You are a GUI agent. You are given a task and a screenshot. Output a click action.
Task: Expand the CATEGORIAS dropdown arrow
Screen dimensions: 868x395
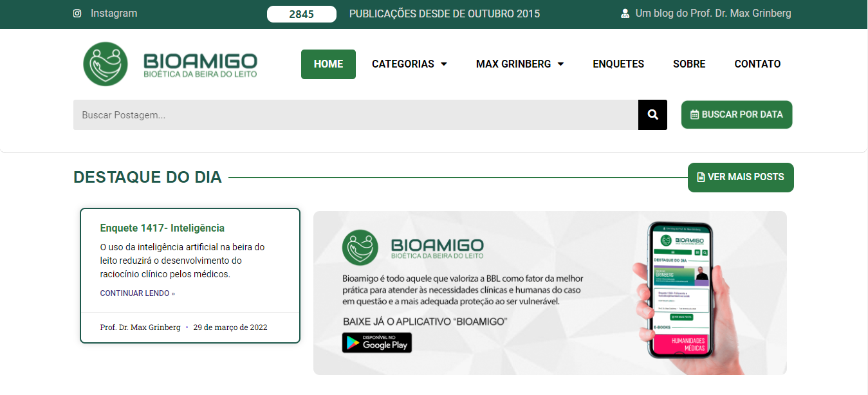pyautogui.click(x=444, y=64)
